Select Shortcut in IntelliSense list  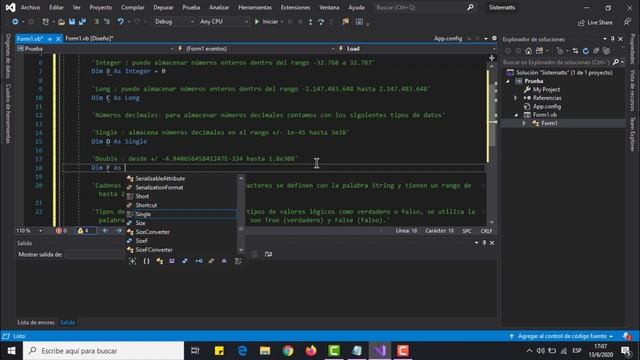[x=181, y=205]
